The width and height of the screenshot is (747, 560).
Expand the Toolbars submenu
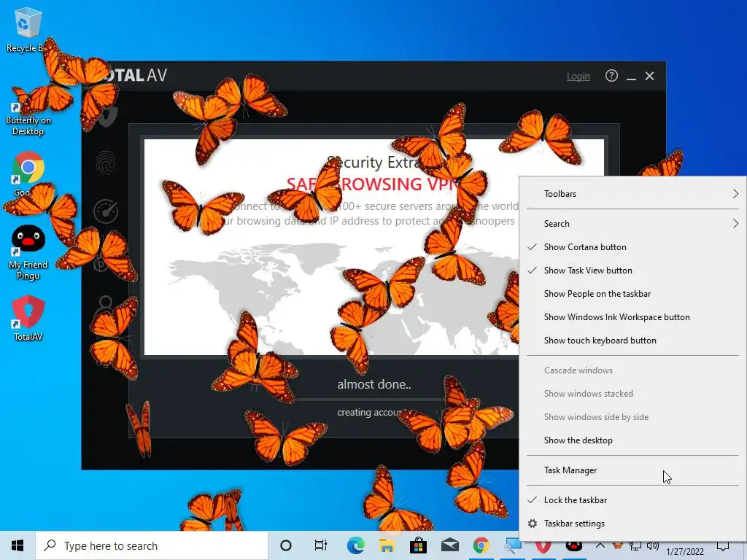[632, 194]
